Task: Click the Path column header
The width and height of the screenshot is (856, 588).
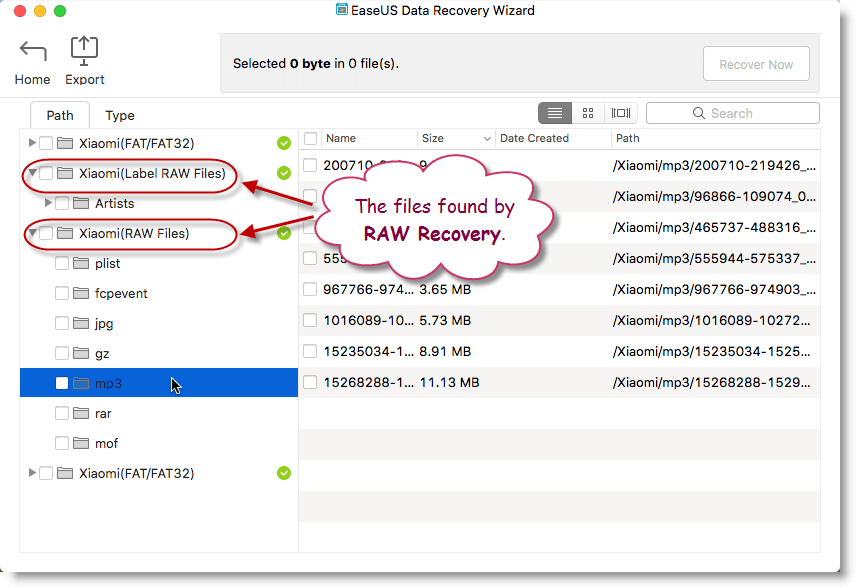Action: 627,138
